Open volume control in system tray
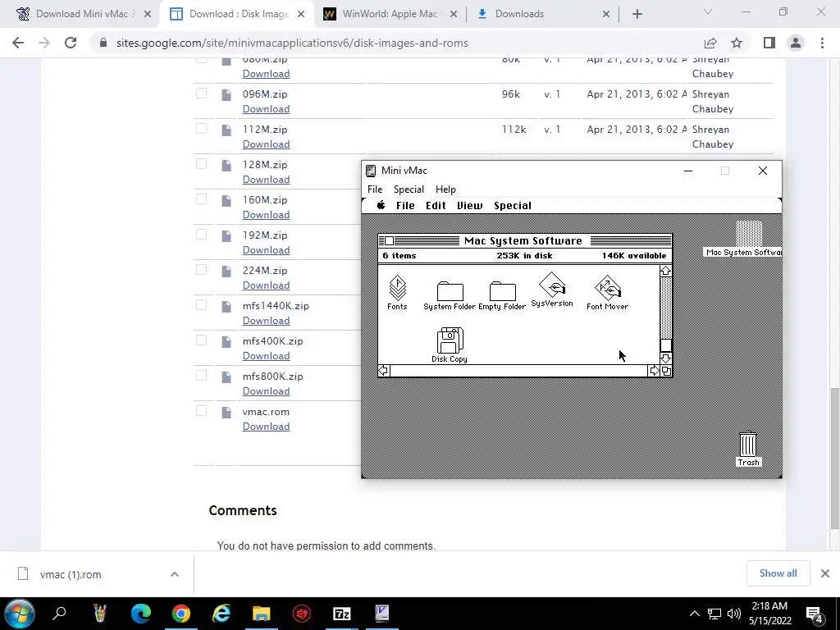 pos(734,614)
